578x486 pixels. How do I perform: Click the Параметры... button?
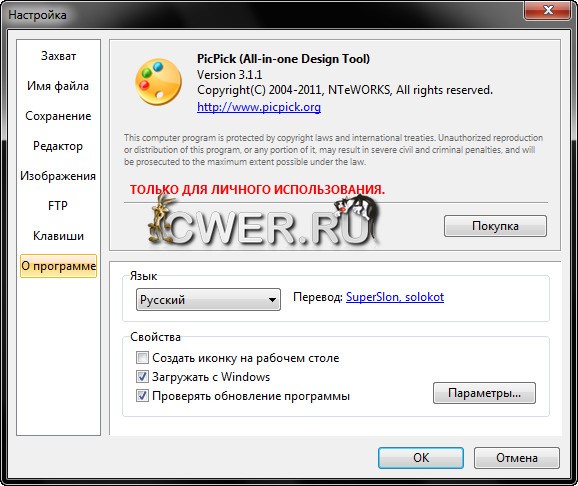[x=484, y=393]
